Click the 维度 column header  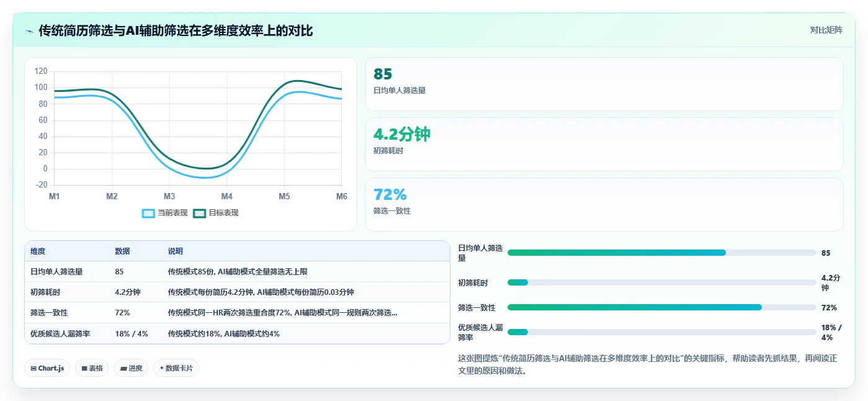[38, 251]
